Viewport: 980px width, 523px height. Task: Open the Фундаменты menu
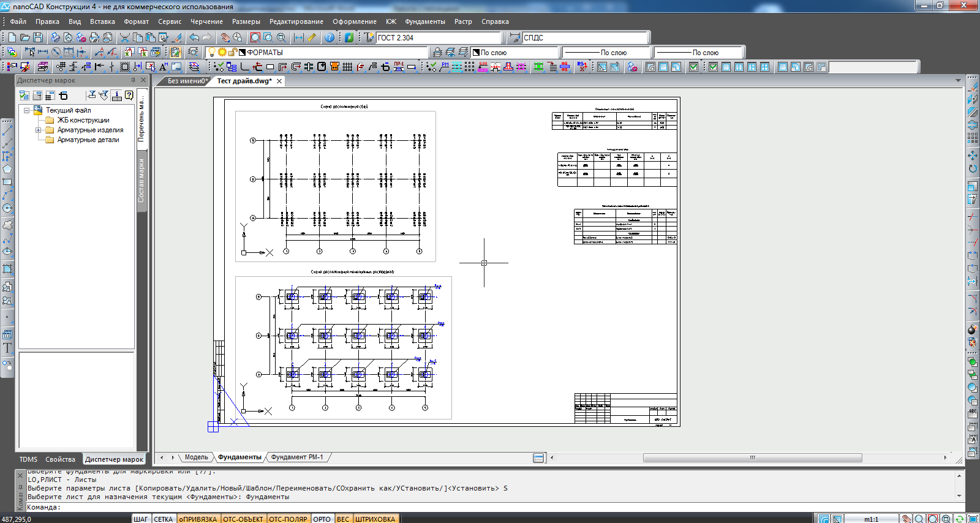coord(425,21)
